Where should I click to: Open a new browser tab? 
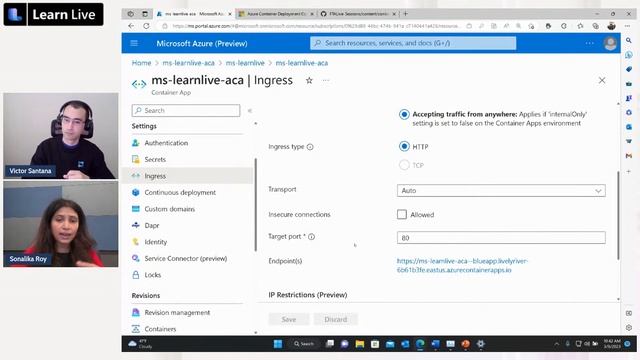pos(405,14)
